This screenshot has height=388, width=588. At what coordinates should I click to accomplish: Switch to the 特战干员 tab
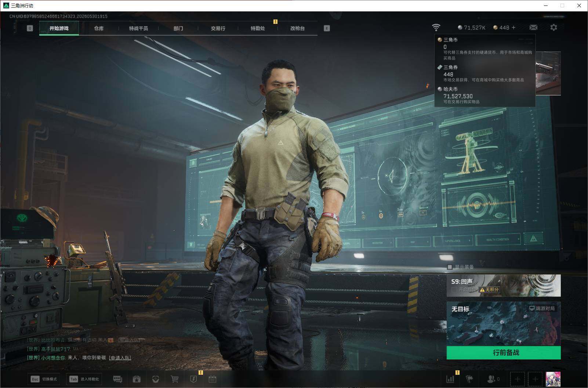[x=138, y=28]
